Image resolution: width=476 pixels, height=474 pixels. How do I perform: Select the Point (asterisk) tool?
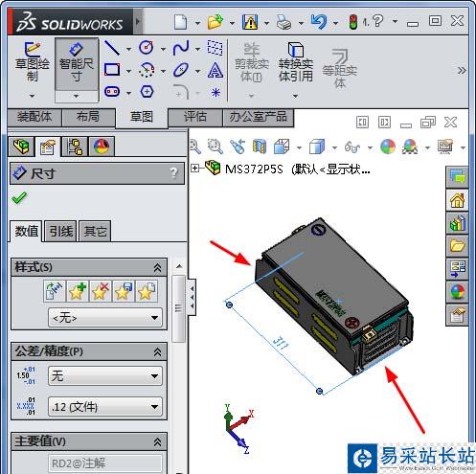pyautogui.click(x=215, y=93)
